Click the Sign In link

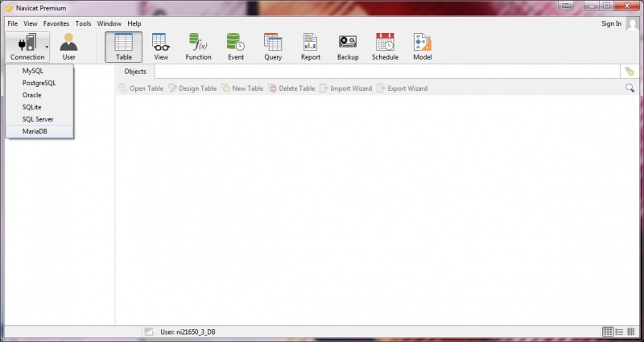[x=611, y=23]
